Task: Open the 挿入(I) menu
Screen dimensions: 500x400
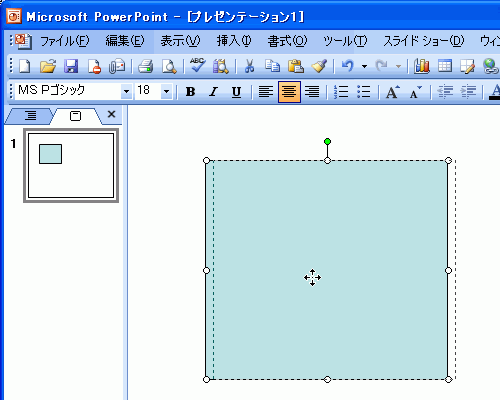Action: [234, 41]
